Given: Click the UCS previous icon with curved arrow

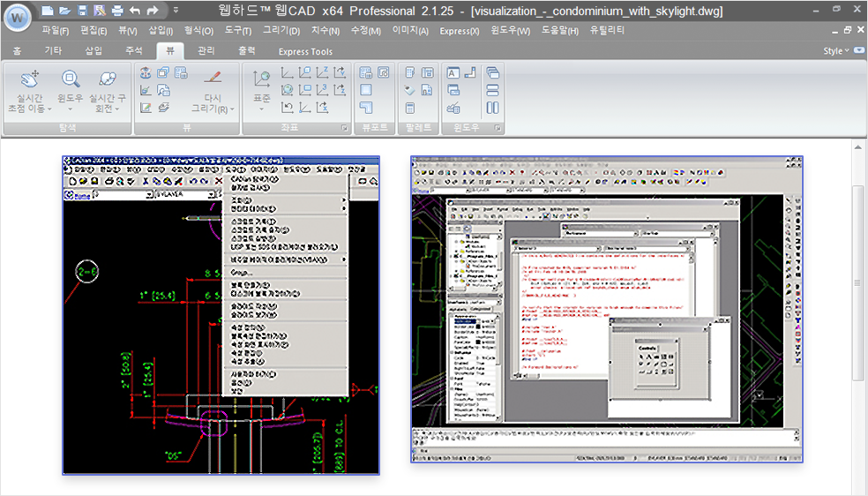Looking at the screenshot, I should pyautogui.click(x=288, y=108).
